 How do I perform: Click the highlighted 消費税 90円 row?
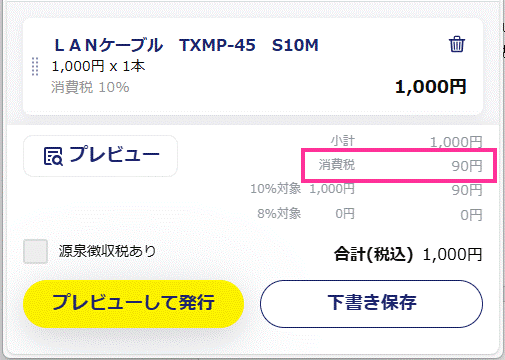pyautogui.click(x=399, y=166)
